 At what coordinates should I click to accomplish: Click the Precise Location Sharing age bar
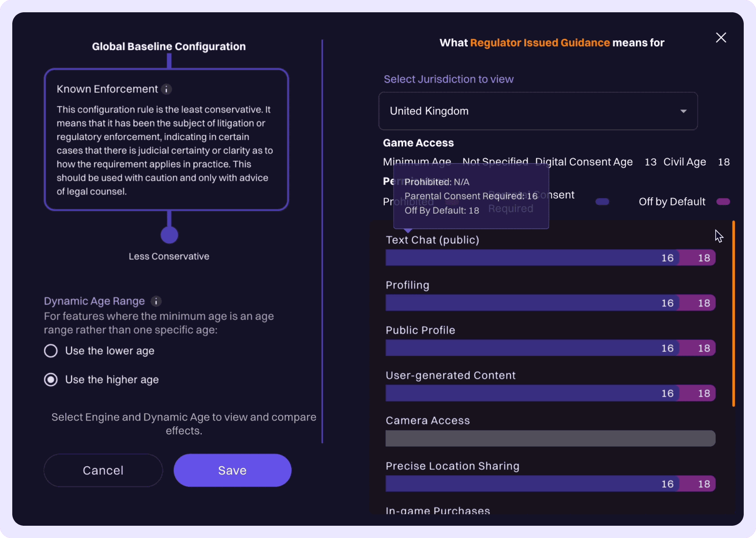pos(550,484)
